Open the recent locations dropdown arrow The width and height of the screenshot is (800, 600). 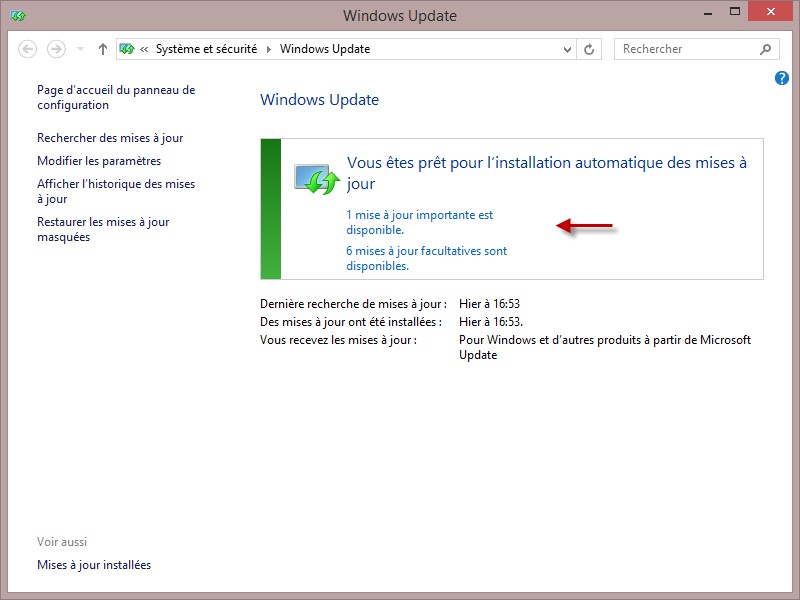click(x=80, y=49)
